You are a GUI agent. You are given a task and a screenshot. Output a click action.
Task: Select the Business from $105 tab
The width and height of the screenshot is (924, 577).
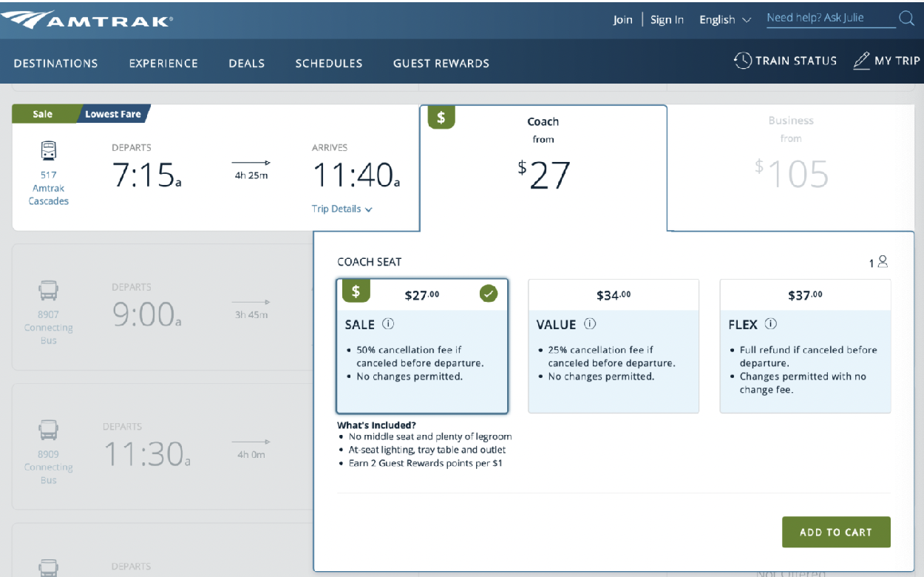[x=791, y=168]
